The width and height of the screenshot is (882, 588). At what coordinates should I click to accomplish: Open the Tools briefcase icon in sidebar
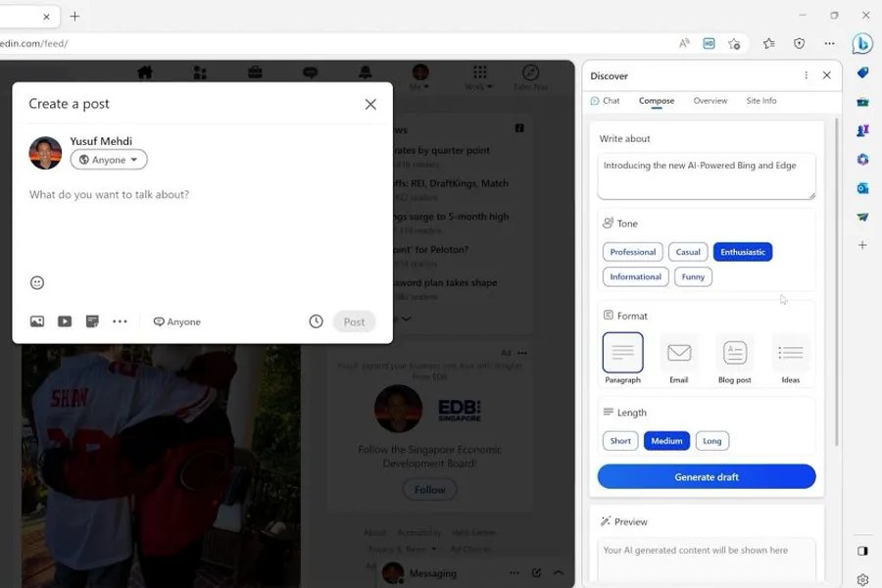pyautogui.click(x=862, y=102)
